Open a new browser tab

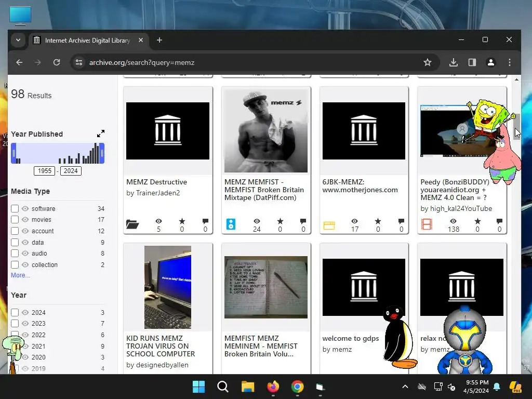point(159,40)
